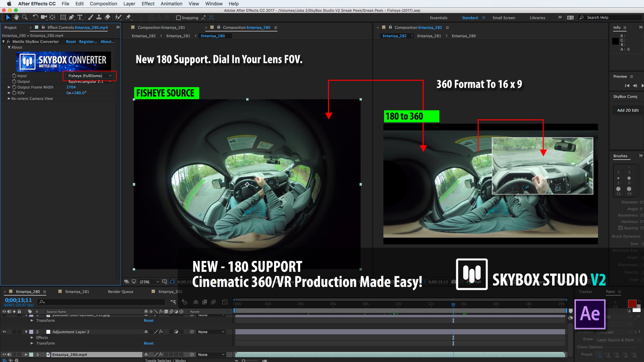The height and width of the screenshot is (362, 644).
Task: Select the Puppet Pin tool
Action: (128, 17)
